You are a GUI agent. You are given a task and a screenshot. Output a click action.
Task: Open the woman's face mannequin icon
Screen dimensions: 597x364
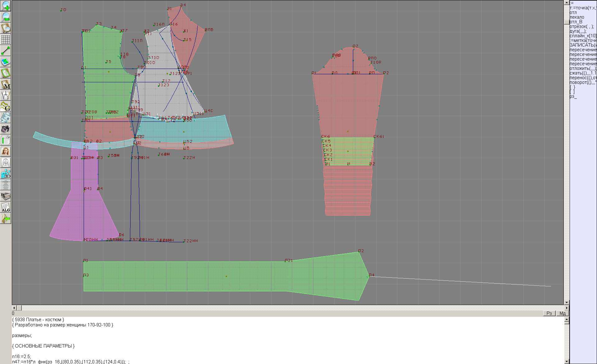click(6, 151)
